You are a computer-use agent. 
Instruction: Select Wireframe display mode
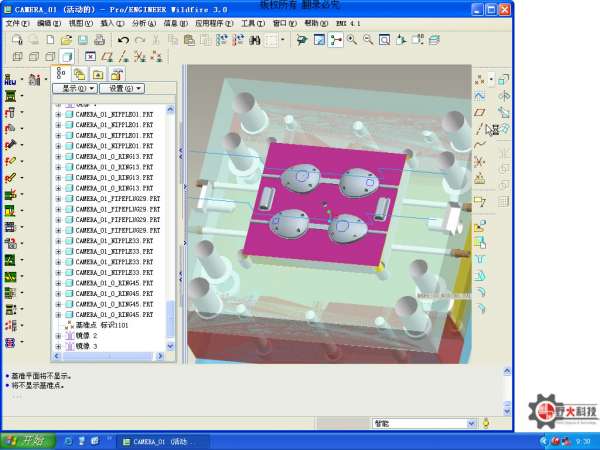[17, 57]
